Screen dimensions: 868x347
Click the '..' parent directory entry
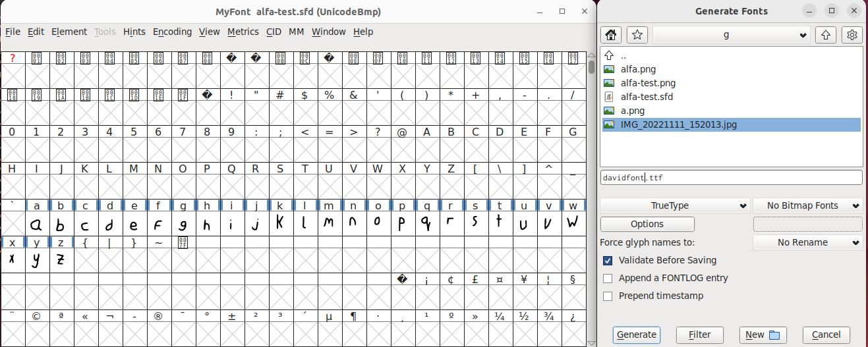[x=623, y=55]
